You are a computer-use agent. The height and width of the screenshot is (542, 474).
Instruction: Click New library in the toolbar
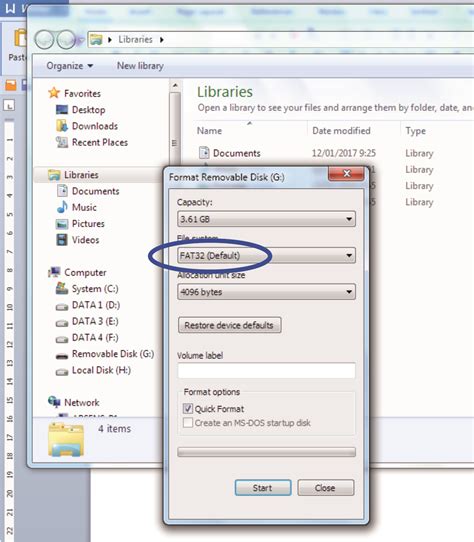coord(140,66)
